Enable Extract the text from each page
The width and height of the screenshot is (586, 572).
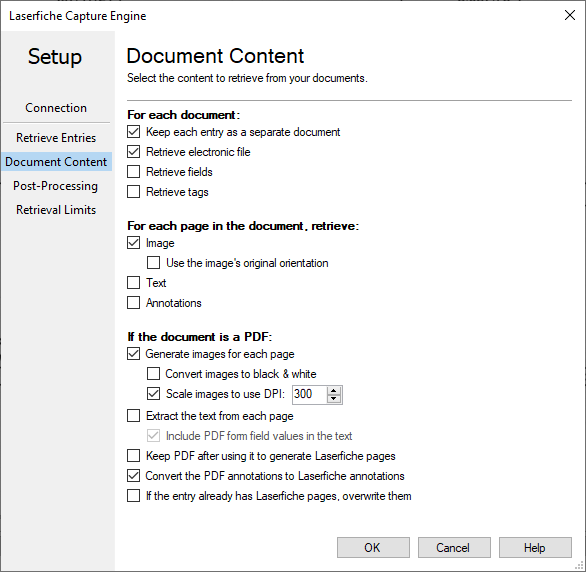pos(133,416)
